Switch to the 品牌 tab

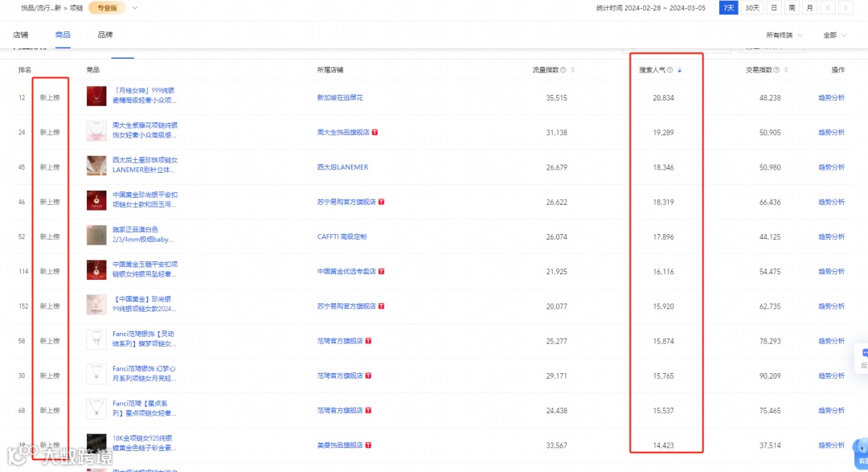(105, 35)
